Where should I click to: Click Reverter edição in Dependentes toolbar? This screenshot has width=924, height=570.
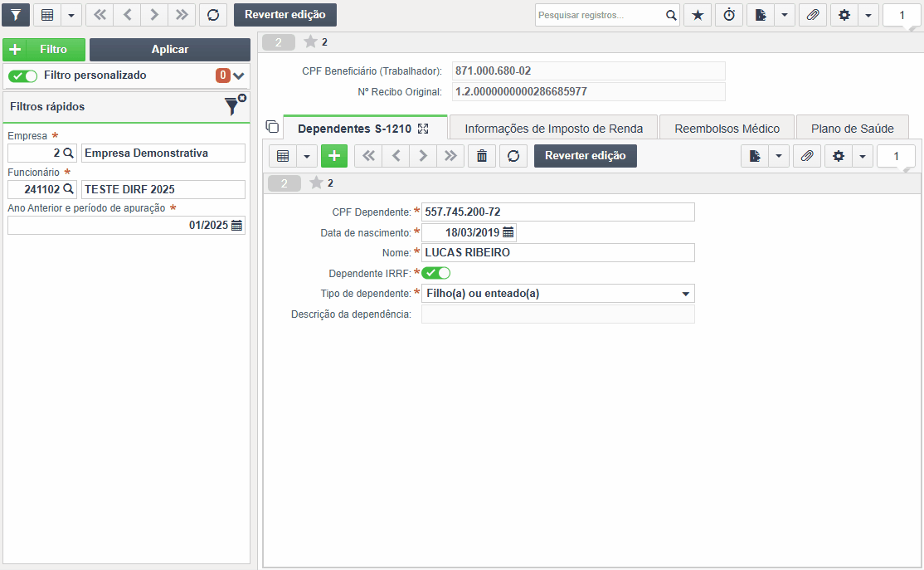tap(585, 156)
